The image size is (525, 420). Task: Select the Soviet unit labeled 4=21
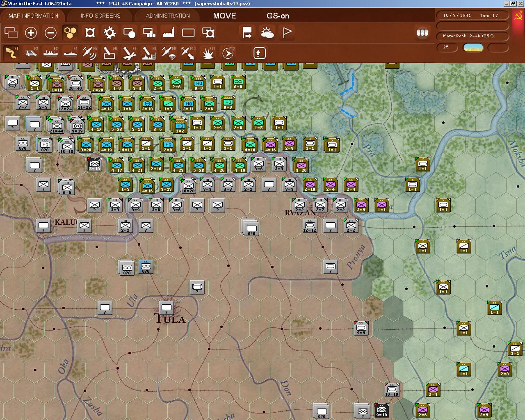[137, 165]
